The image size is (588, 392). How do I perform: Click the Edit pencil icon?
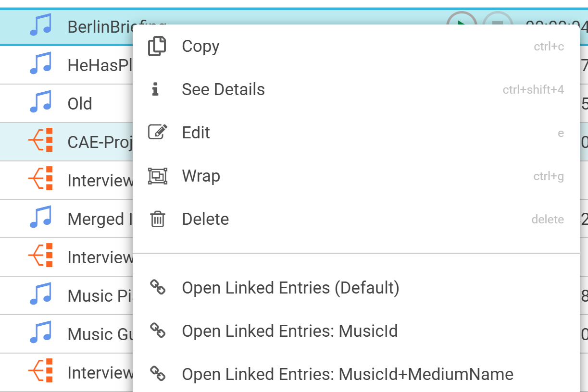point(157,132)
